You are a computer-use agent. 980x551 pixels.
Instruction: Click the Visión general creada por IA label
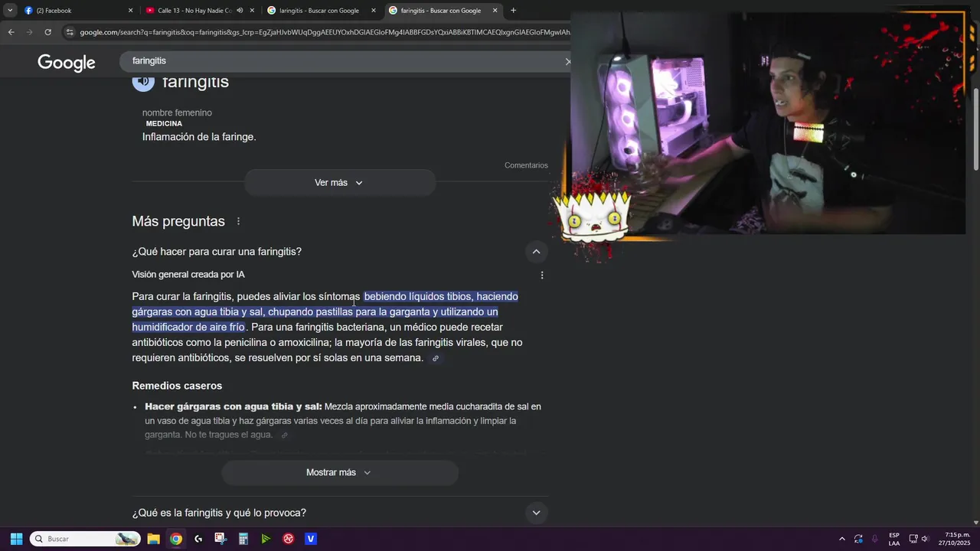(x=188, y=275)
